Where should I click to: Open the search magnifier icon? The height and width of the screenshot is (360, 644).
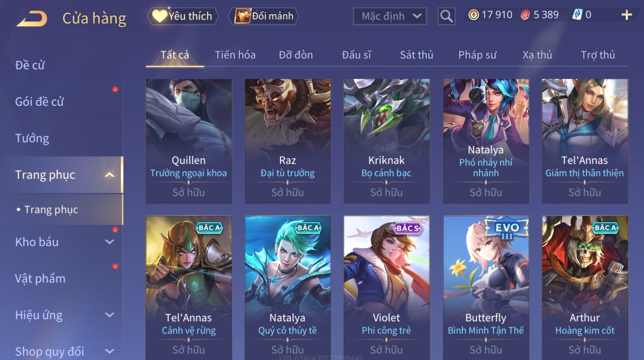tap(446, 16)
